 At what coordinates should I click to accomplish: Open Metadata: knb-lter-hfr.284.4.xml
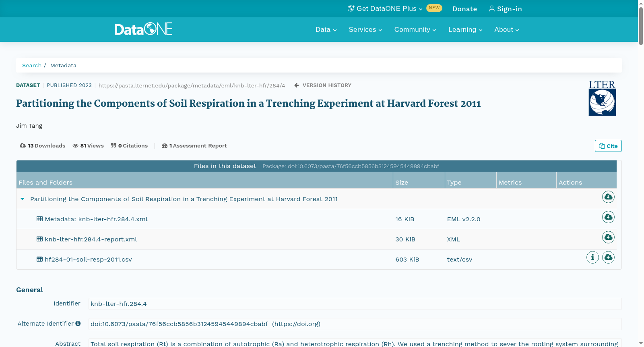coord(96,219)
